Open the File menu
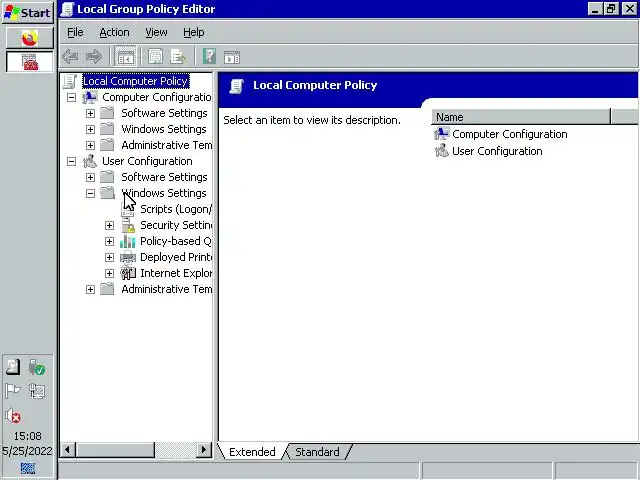This screenshot has width=640, height=480. point(75,32)
